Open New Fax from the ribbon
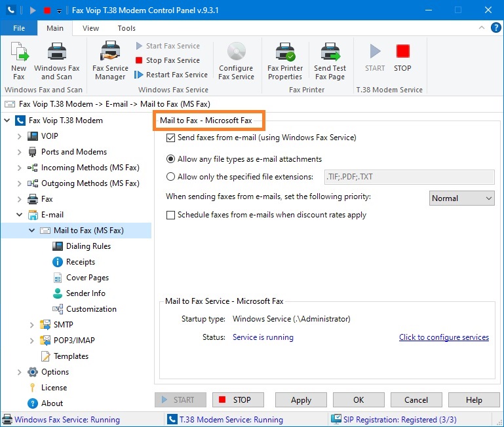 pyautogui.click(x=19, y=61)
